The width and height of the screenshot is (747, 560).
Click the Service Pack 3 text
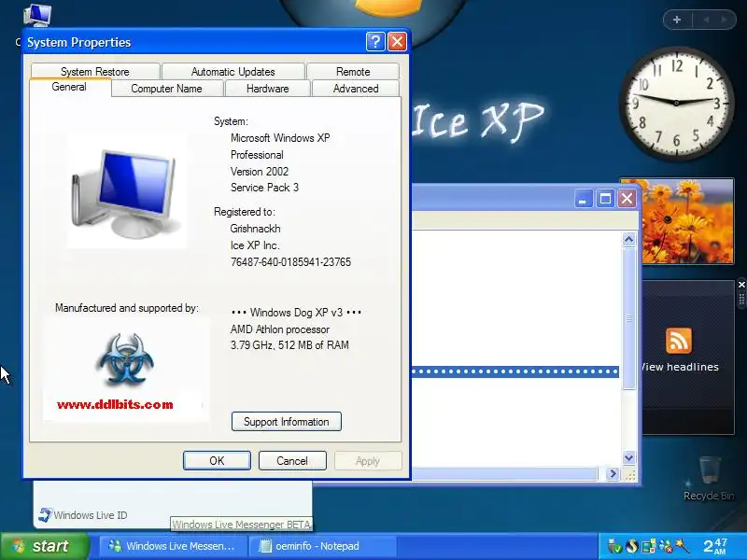[x=264, y=188]
